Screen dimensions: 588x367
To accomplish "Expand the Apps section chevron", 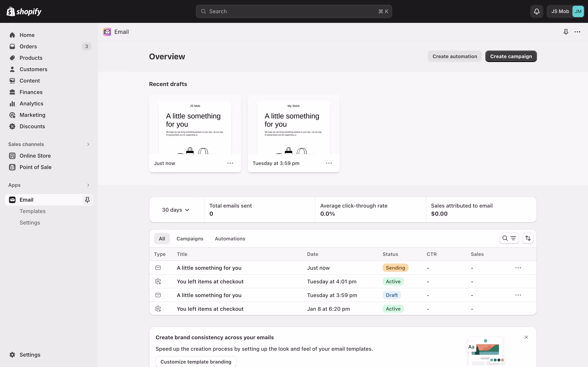I will coord(88,185).
